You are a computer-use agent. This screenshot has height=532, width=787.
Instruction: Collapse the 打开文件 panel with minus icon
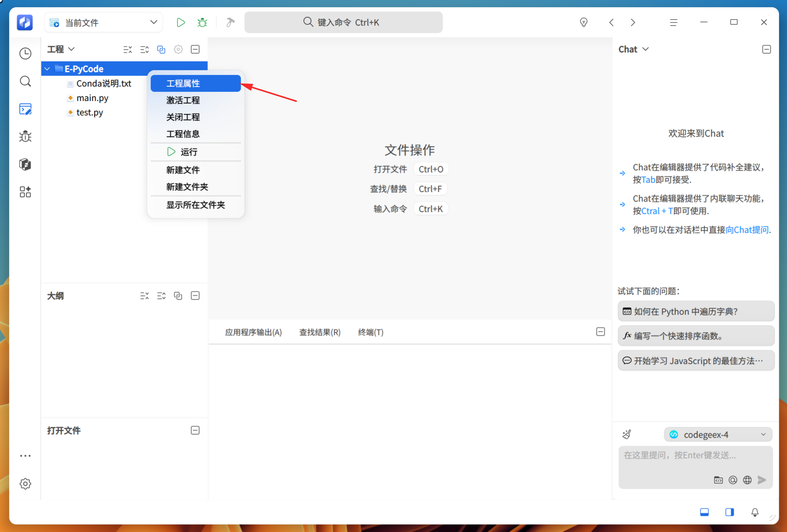pos(195,430)
